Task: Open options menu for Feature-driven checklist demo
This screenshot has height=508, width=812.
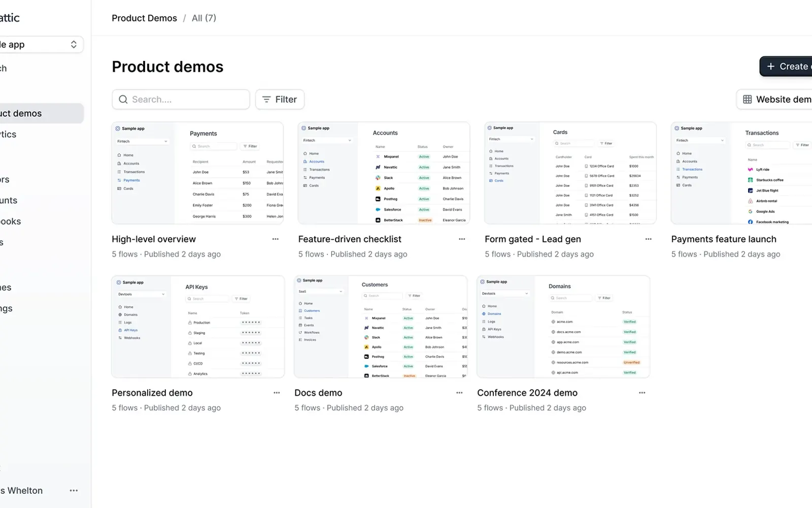Action: point(462,239)
